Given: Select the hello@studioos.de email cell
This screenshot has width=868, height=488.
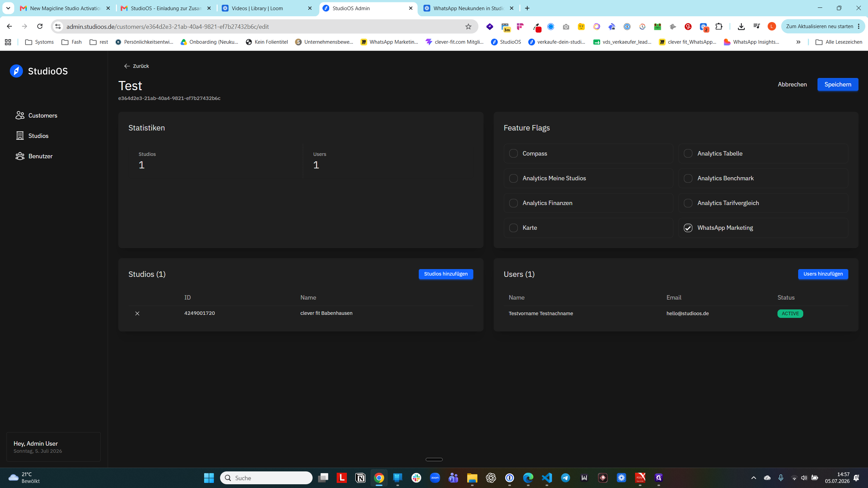Looking at the screenshot, I should (688, 313).
